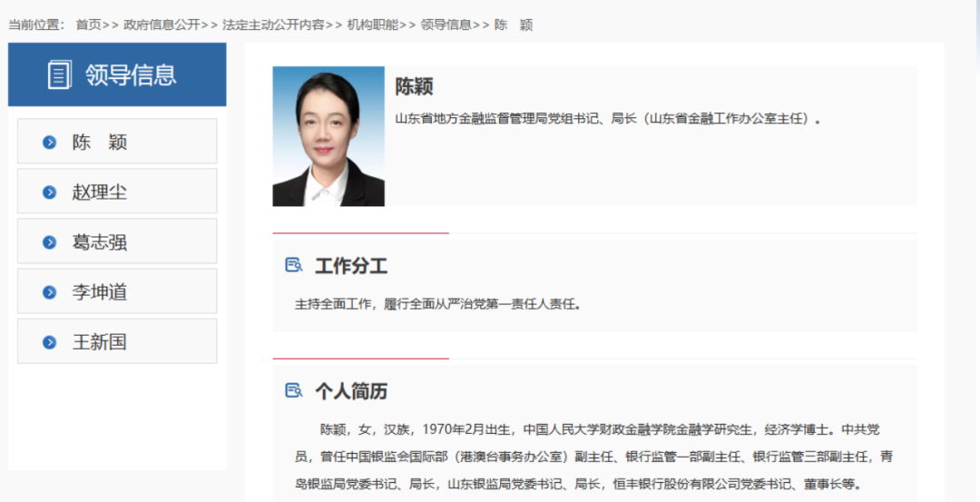Click the arrow icon beside 王新国
Screen dimensions: 980x502
(50, 342)
